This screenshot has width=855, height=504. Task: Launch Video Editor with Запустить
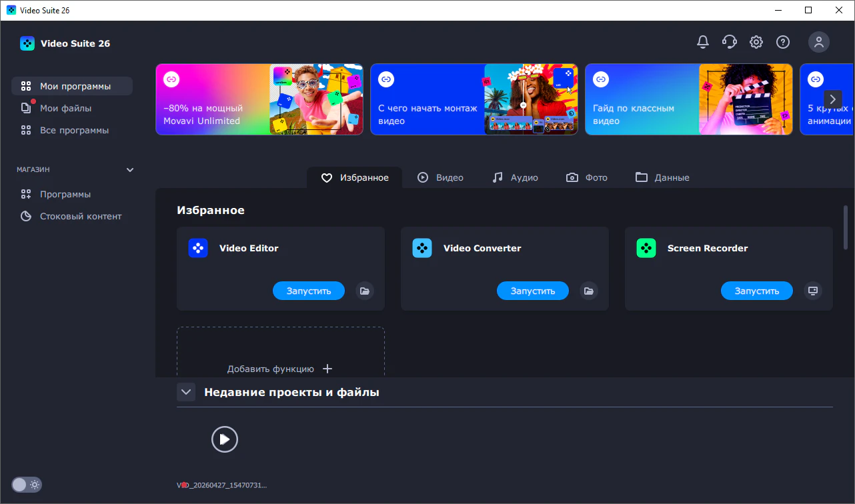pos(309,291)
